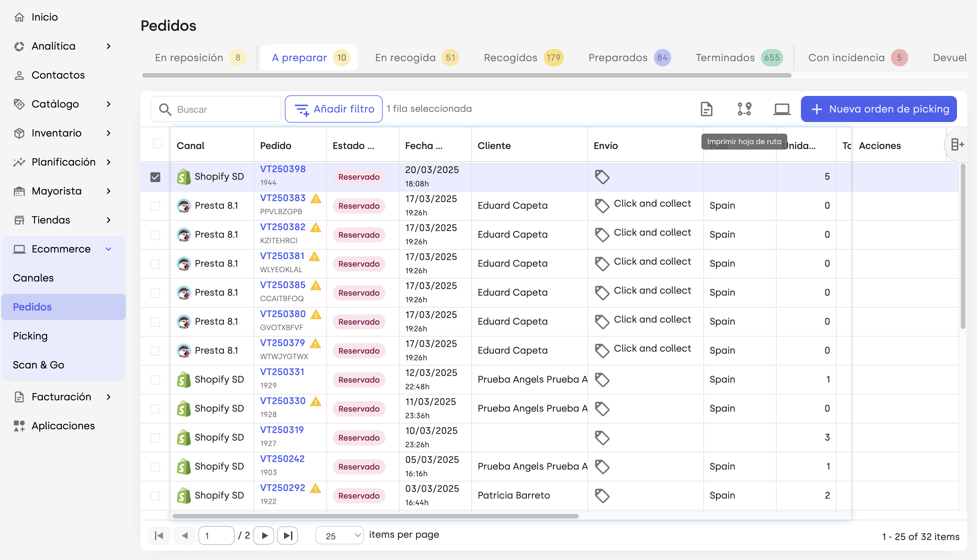The width and height of the screenshot is (977, 560).
Task: Click the Inventario box icon
Action: [x=19, y=133]
